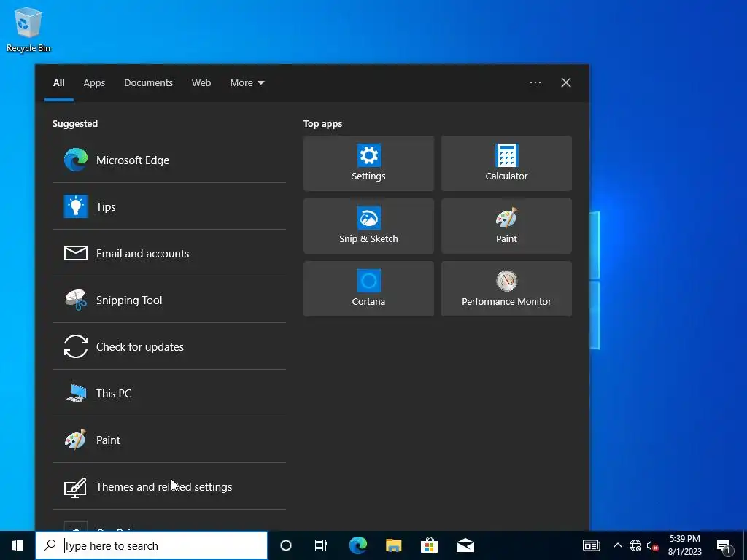The width and height of the screenshot is (747, 560).
Task: Open Microsoft Edge from Suggested list
Action: click(169, 160)
